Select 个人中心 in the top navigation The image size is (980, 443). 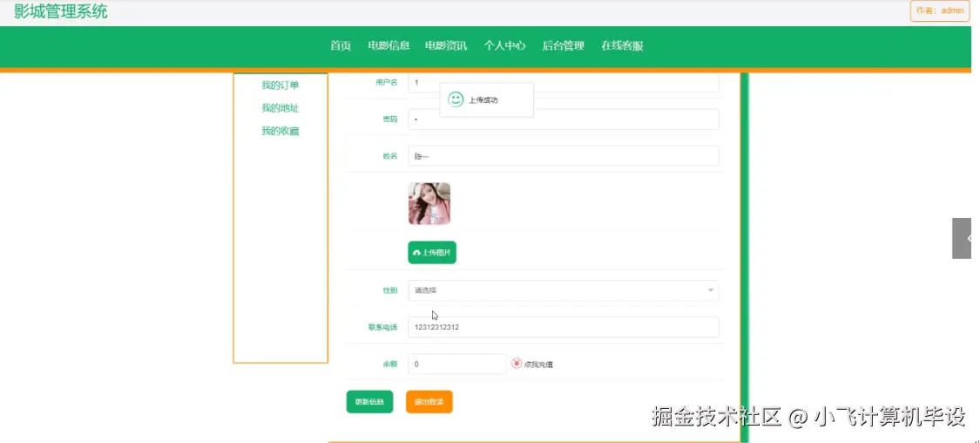[504, 45]
